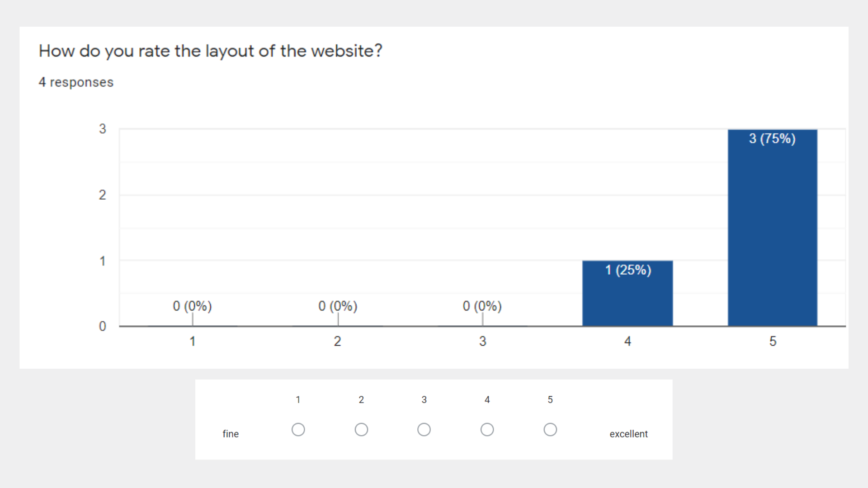Image resolution: width=868 pixels, height=488 pixels.
Task: Click x-axis label 1 under the chart
Action: click(193, 341)
